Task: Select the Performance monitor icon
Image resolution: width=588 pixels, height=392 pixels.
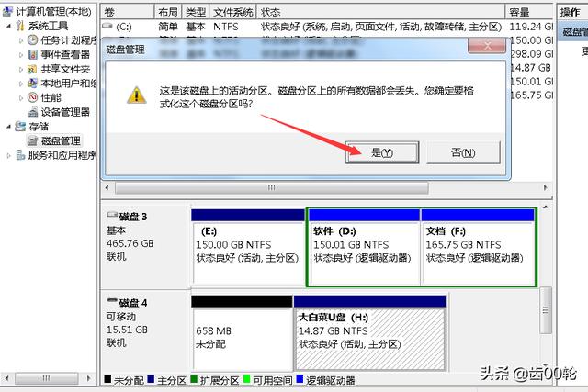Action: point(33,98)
